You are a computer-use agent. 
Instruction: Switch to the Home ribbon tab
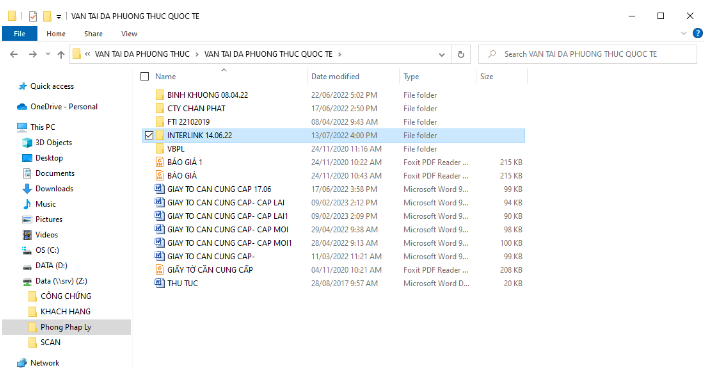click(x=56, y=34)
